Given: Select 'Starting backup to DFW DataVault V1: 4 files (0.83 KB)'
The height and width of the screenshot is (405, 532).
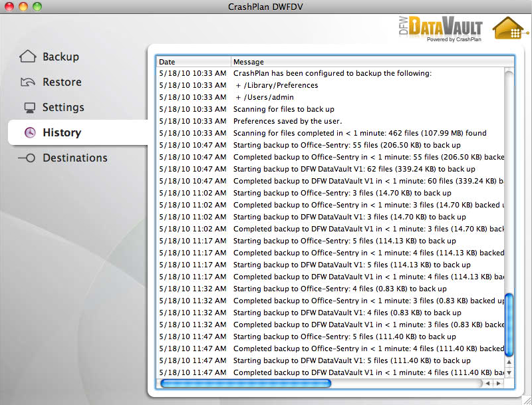Looking at the screenshot, I should 331,313.
